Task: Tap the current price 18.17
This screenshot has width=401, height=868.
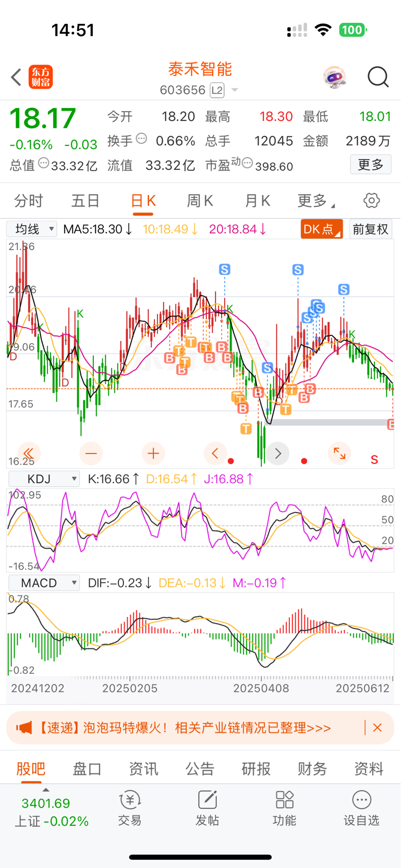Action: (x=43, y=118)
